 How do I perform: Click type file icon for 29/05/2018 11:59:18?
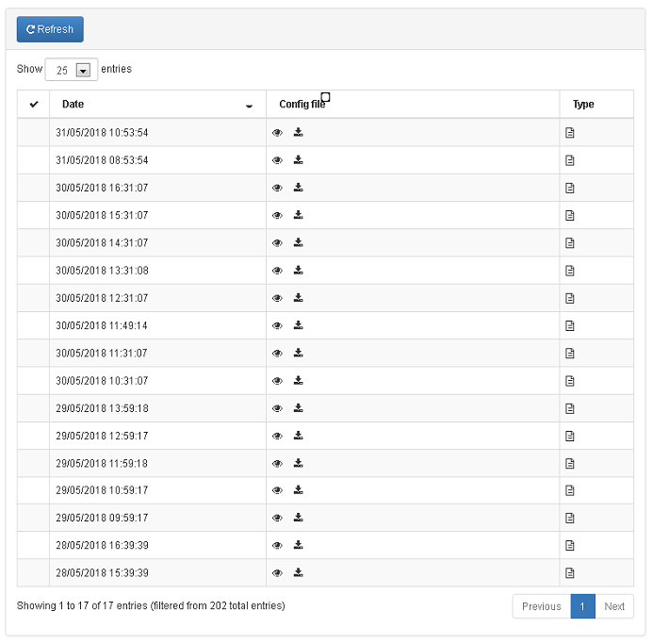[x=570, y=463]
